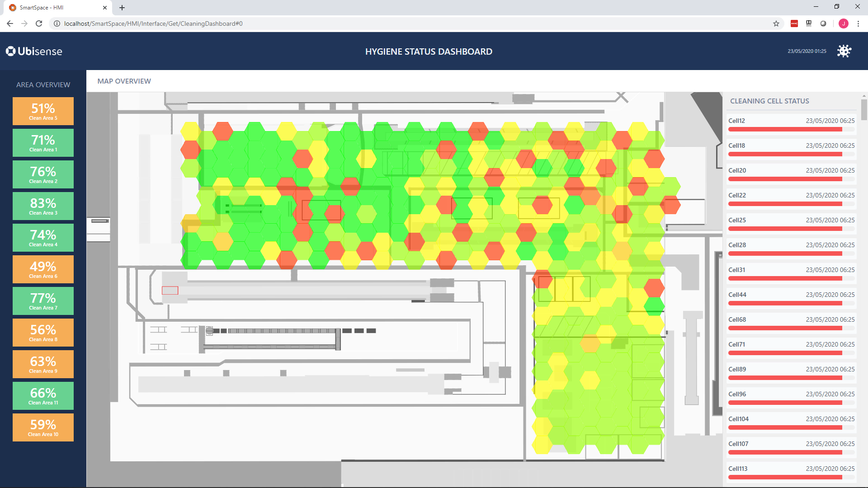
Task: Click the Ubisense logo
Action: 34,51
